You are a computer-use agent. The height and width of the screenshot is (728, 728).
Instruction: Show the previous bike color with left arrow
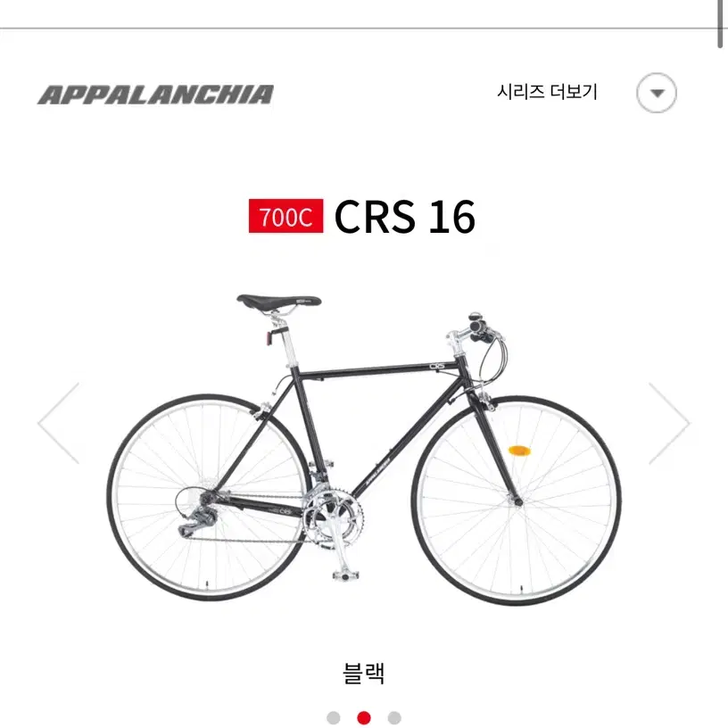(x=59, y=423)
